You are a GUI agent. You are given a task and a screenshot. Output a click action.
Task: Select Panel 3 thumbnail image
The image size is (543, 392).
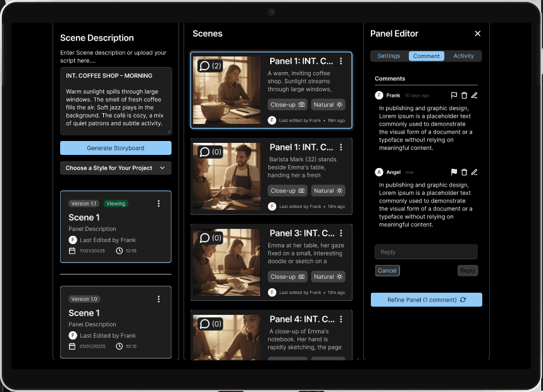click(x=227, y=262)
